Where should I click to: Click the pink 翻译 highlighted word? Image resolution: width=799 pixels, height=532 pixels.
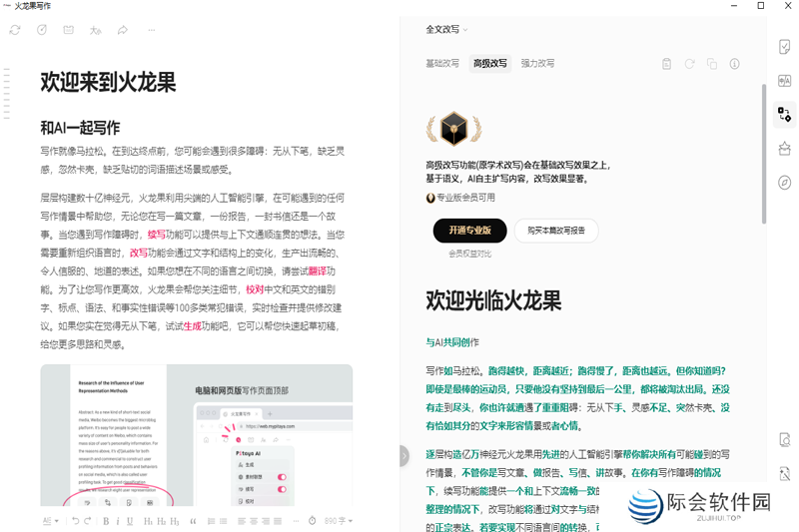(x=318, y=271)
